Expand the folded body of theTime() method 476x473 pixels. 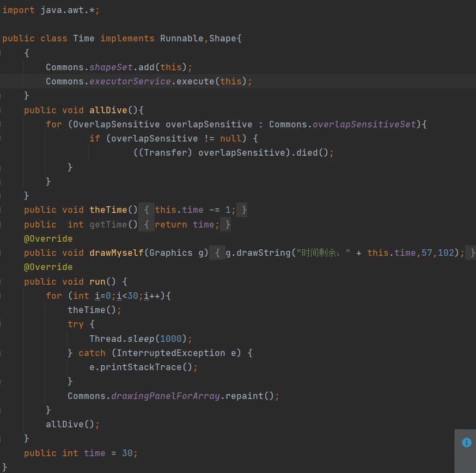(x=147, y=210)
